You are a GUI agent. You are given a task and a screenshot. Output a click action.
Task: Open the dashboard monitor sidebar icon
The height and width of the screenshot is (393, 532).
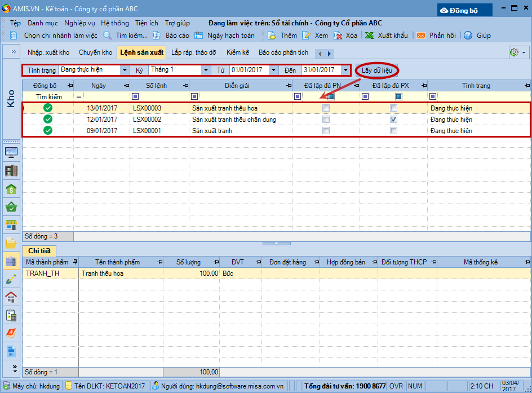(x=11, y=152)
